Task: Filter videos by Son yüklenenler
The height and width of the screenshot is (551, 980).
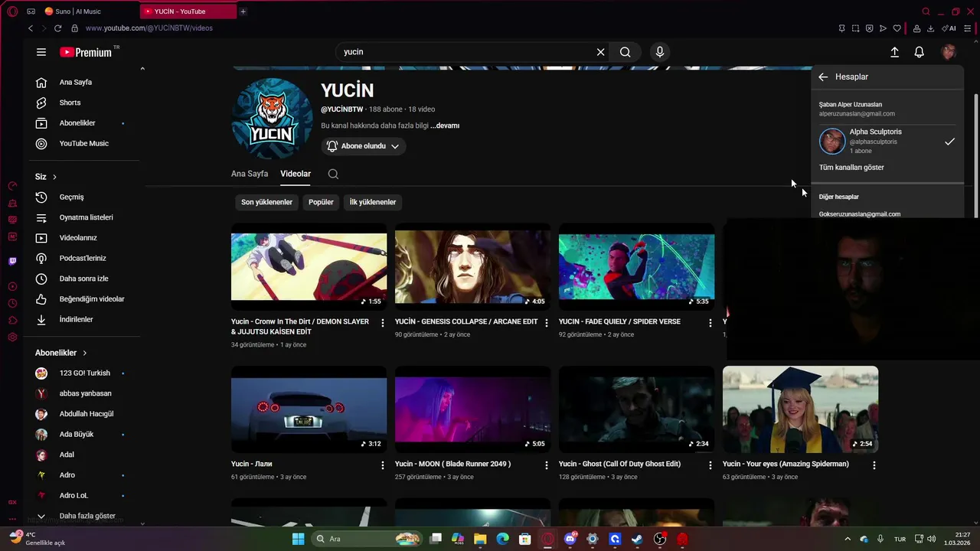Action: (x=267, y=202)
